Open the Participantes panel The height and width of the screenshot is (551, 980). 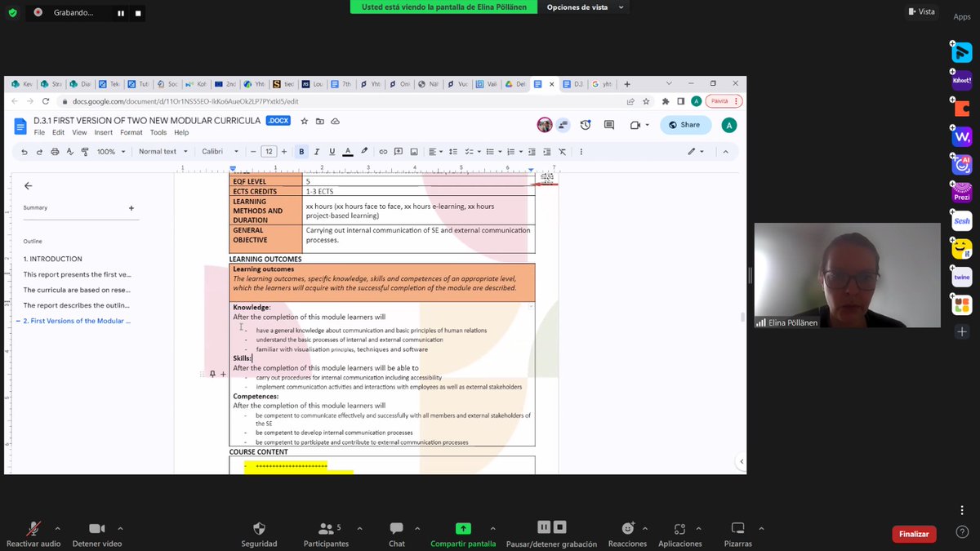[x=326, y=534]
